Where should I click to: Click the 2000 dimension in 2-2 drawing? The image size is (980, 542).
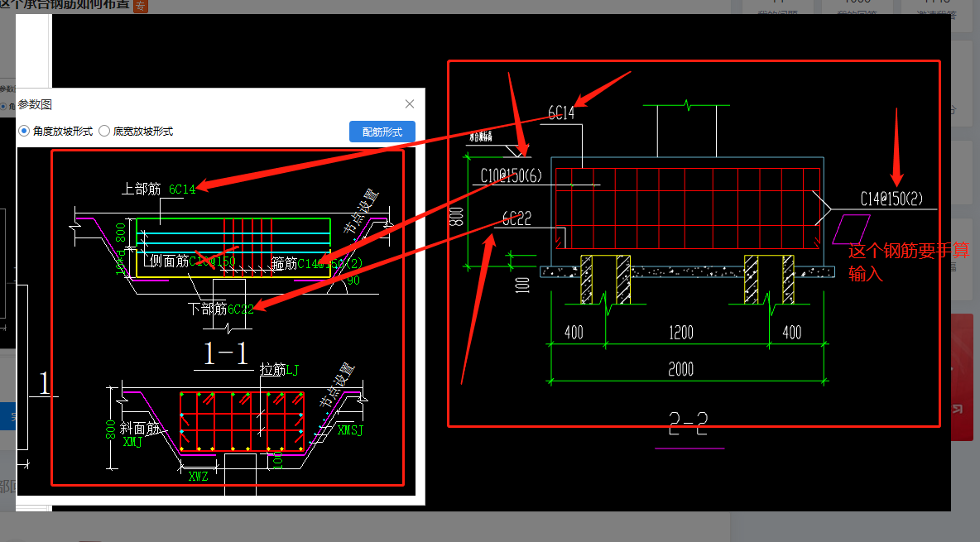pyautogui.click(x=681, y=369)
